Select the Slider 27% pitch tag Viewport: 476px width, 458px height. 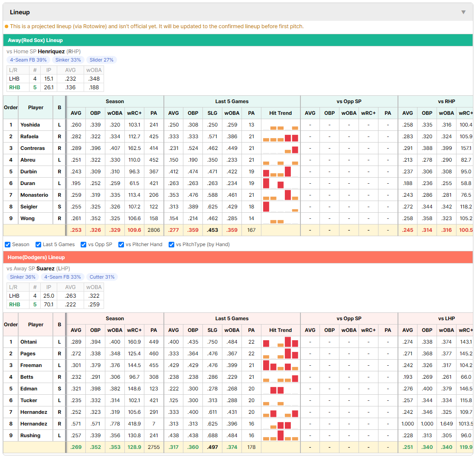point(101,60)
